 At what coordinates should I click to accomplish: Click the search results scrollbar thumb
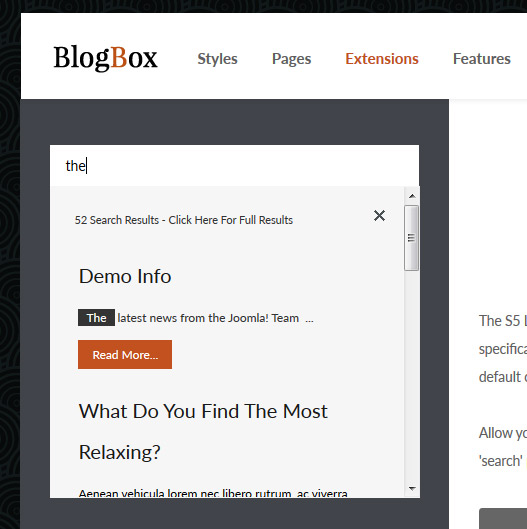412,238
